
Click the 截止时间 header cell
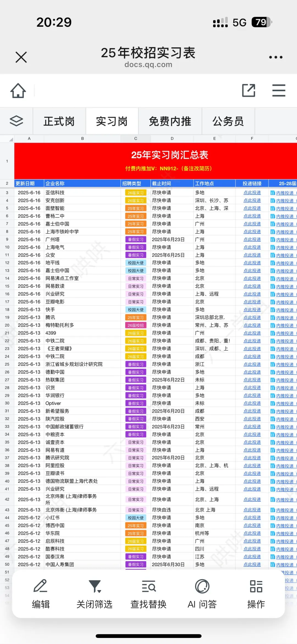(x=172, y=183)
